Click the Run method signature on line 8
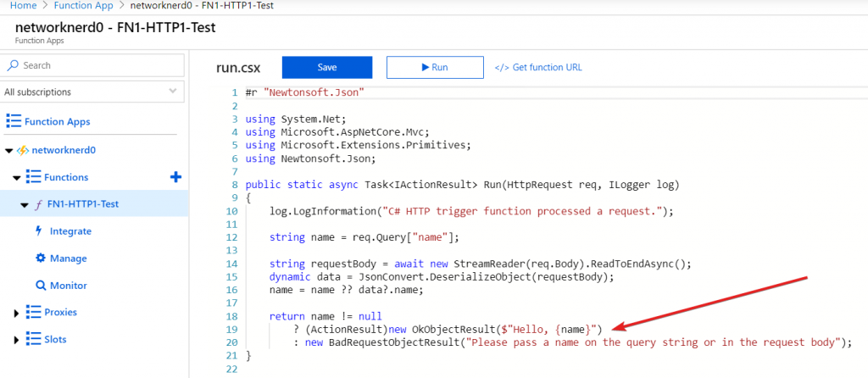868x378 pixels. (462, 184)
